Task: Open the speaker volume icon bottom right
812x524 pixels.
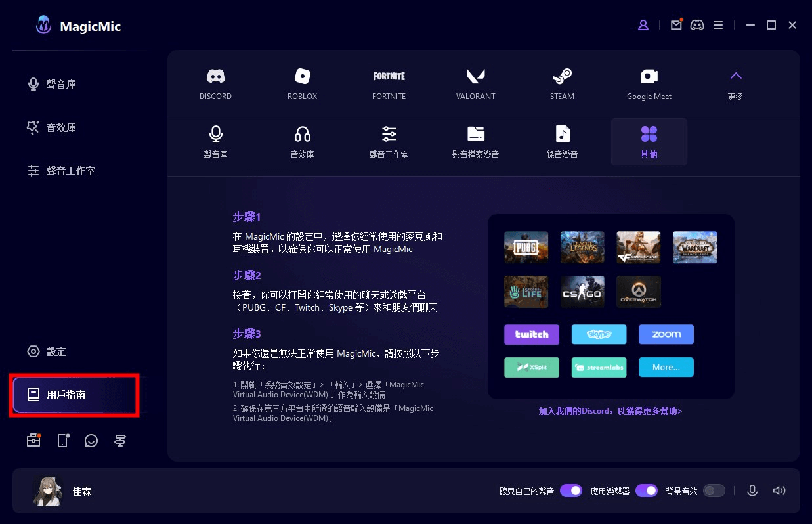Action: click(x=779, y=491)
